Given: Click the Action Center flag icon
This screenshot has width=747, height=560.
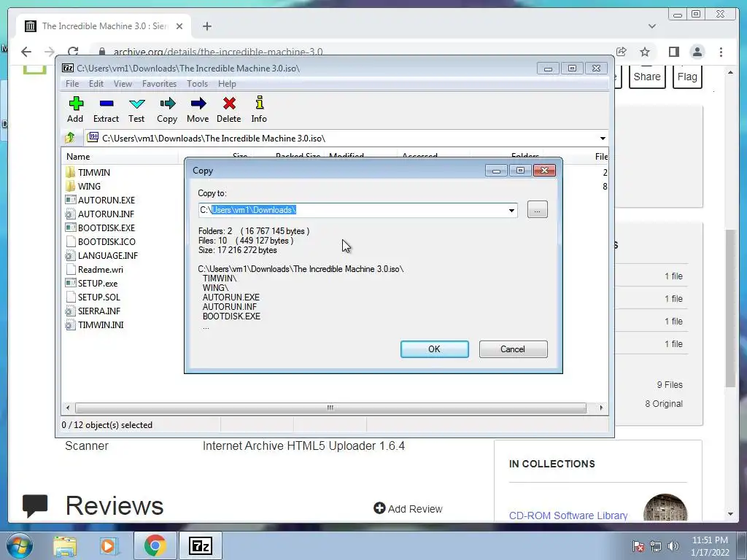Looking at the screenshot, I should (638, 546).
